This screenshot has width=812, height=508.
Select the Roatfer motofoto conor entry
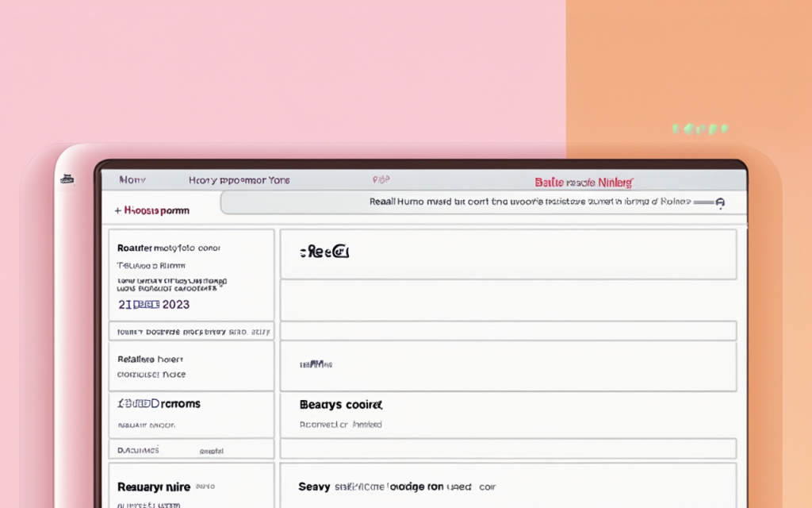click(169, 248)
